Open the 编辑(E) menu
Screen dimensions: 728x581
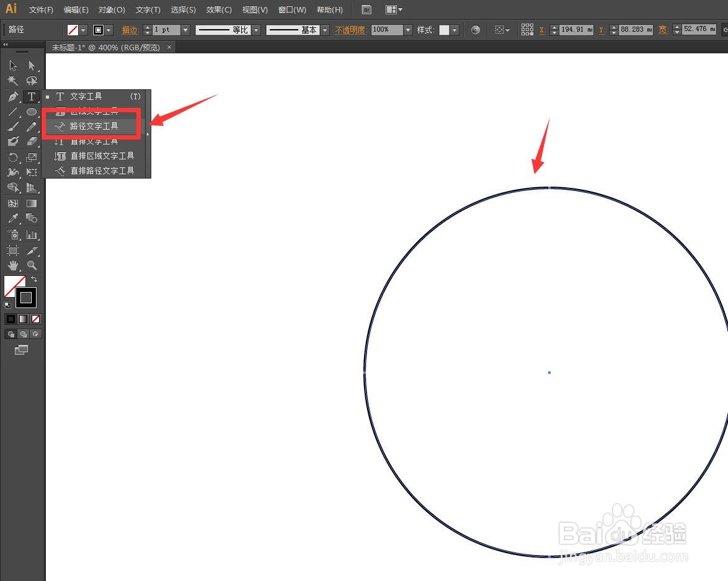point(76,10)
